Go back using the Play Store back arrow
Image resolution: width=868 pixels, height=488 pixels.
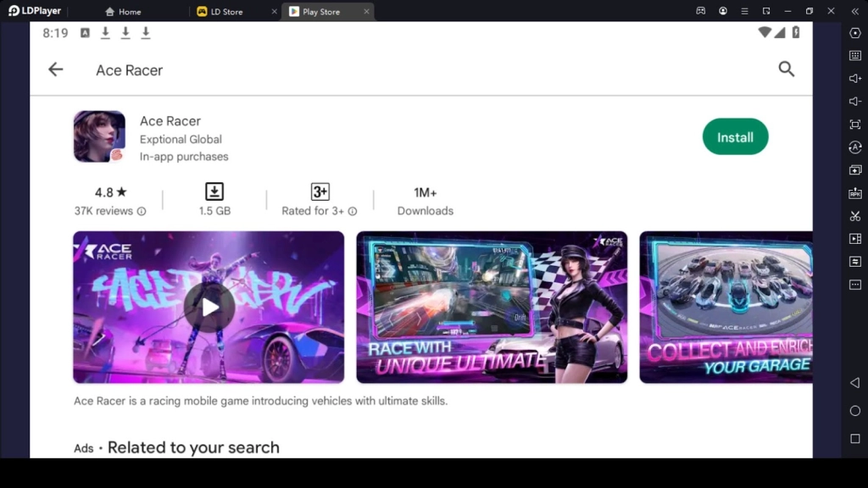point(55,69)
